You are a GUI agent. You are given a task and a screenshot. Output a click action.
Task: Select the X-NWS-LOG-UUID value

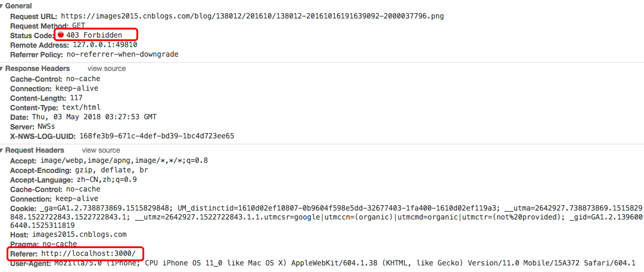[x=157, y=136]
